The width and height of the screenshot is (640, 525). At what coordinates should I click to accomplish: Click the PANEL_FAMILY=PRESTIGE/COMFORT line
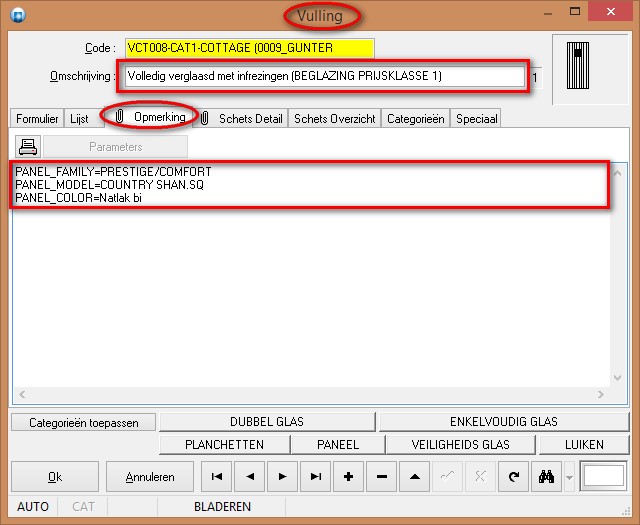113,171
